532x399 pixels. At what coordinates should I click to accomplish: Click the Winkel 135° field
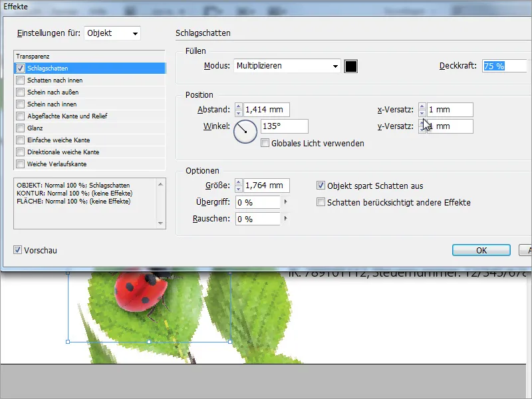point(285,126)
